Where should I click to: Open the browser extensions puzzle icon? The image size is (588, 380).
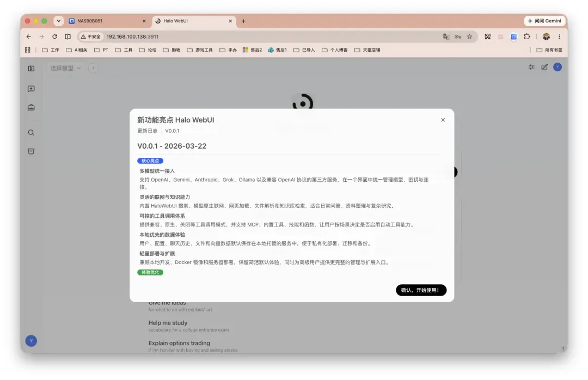tap(527, 37)
